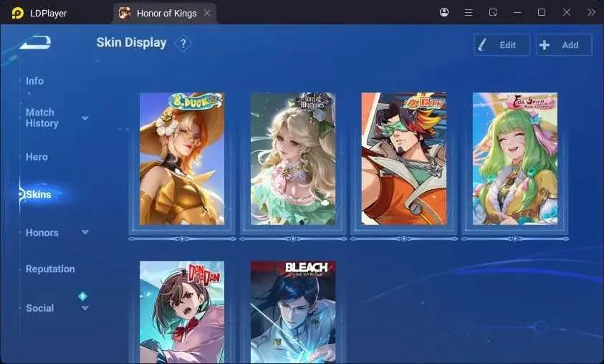The image size is (604, 364).
Task: Open the LDPlayer hamburger menu
Action: [x=469, y=13]
